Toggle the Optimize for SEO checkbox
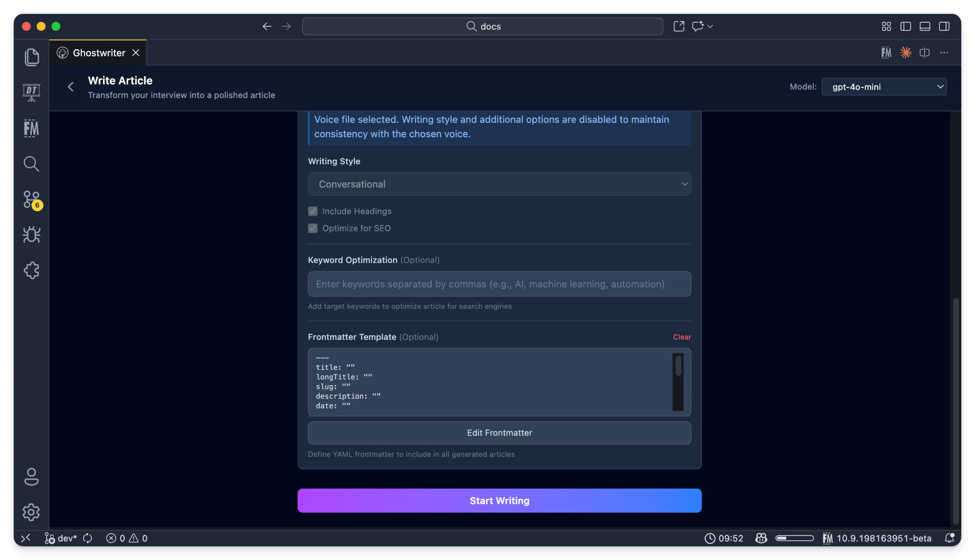The image size is (975, 560). (312, 228)
